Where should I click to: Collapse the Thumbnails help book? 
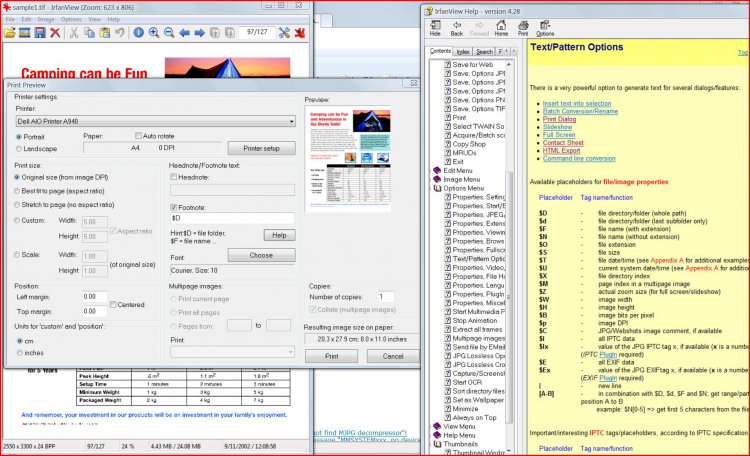pyautogui.click(x=437, y=444)
